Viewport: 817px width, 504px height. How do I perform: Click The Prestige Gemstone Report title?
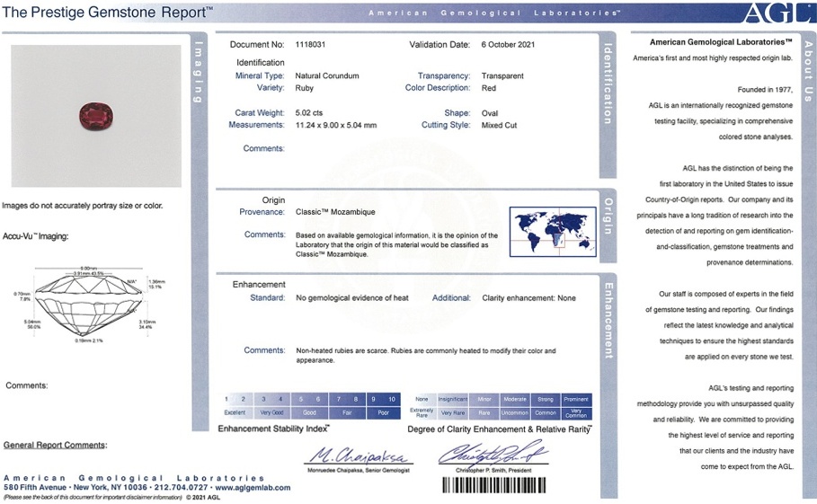[107, 13]
